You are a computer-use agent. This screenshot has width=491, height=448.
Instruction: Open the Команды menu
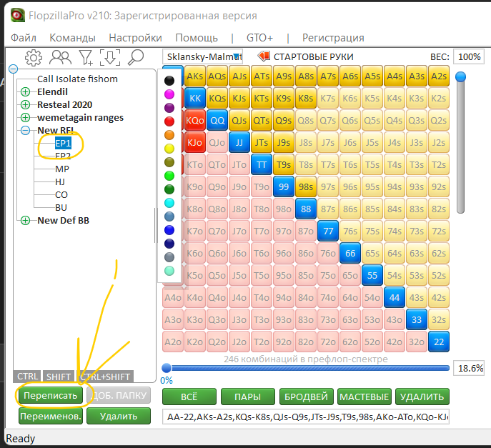[x=72, y=38]
